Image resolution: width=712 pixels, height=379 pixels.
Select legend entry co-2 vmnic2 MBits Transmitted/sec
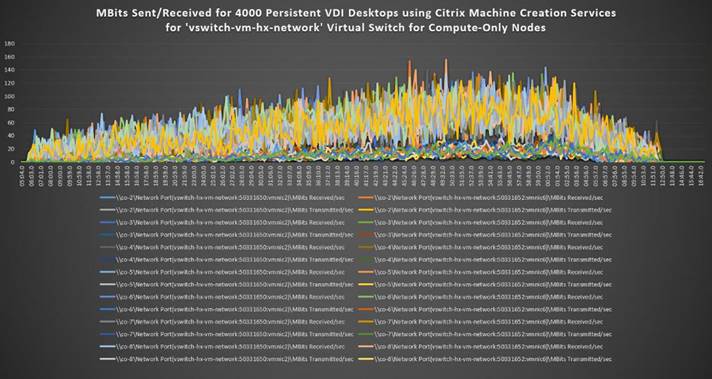click(226, 210)
